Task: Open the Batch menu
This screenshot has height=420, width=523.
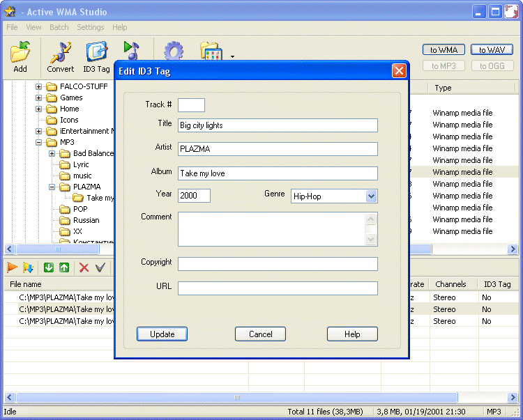Action: click(x=59, y=27)
